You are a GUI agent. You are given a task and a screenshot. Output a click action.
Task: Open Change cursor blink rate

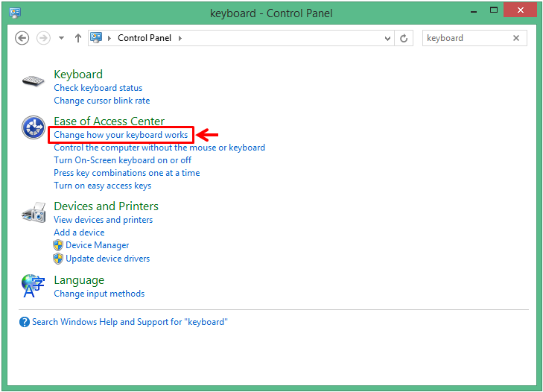(102, 101)
